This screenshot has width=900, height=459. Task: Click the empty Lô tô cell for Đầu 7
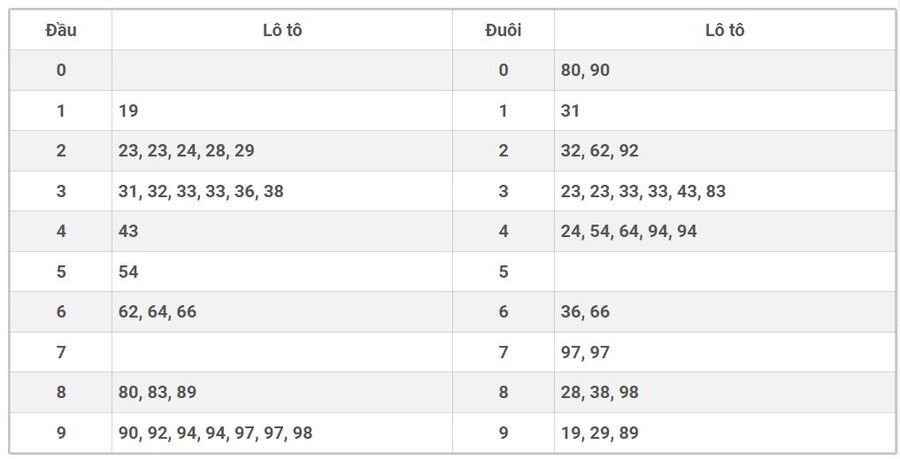[x=282, y=352]
